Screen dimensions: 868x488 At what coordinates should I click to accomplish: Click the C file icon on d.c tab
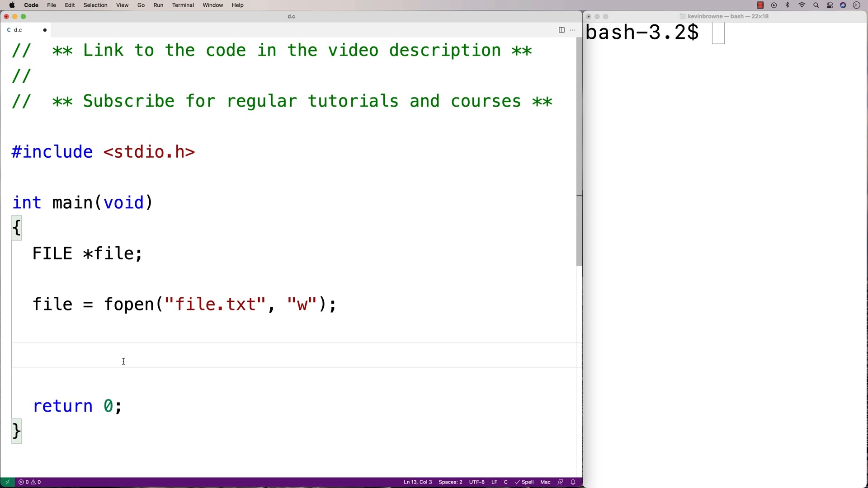(x=9, y=30)
